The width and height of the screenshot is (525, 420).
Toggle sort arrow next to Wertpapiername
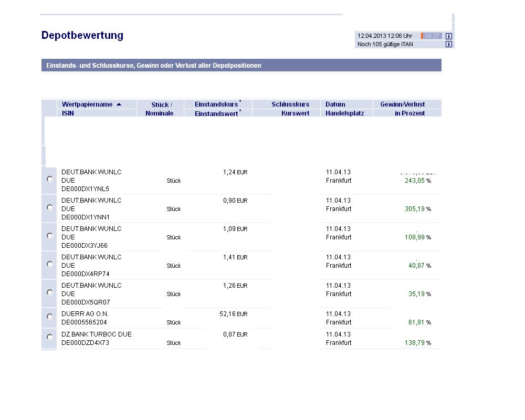tap(119, 104)
